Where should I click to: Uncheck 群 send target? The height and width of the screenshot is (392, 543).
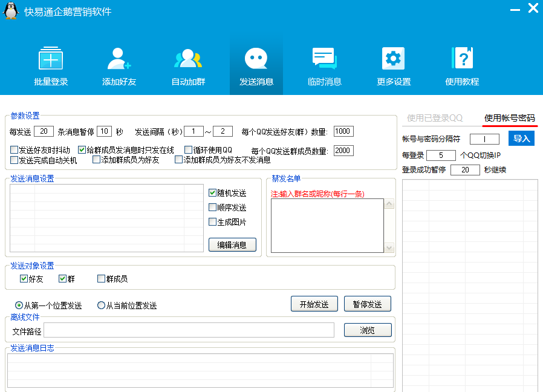click(x=63, y=278)
